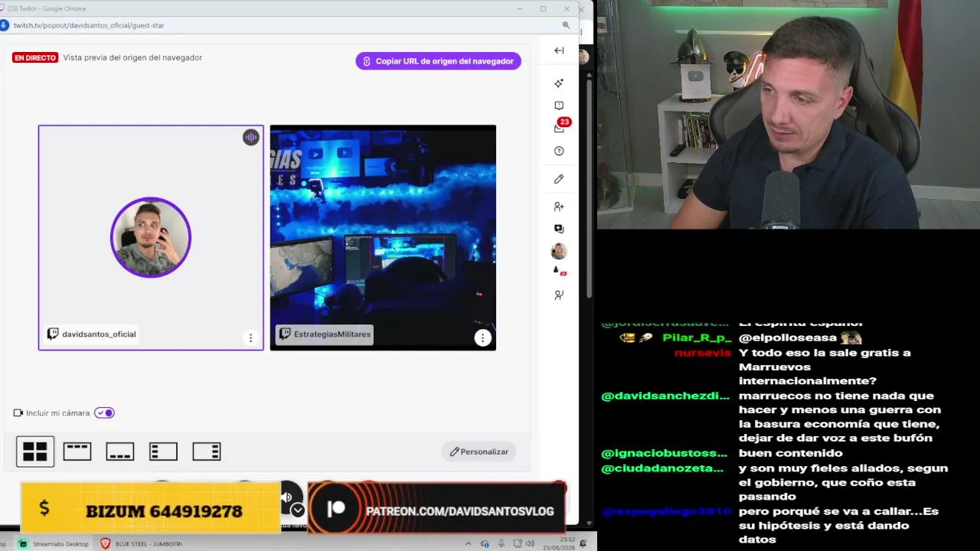
Task: Click the EN DIRECTO live badge
Action: (x=35, y=57)
